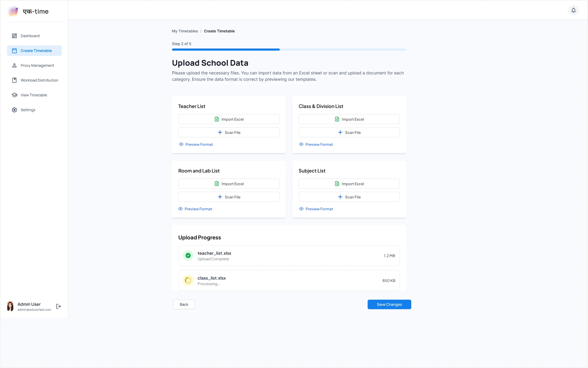Image resolution: width=588 pixels, height=368 pixels.
Task: Click Import Excel under Room and Lab List
Action: [229, 184]
